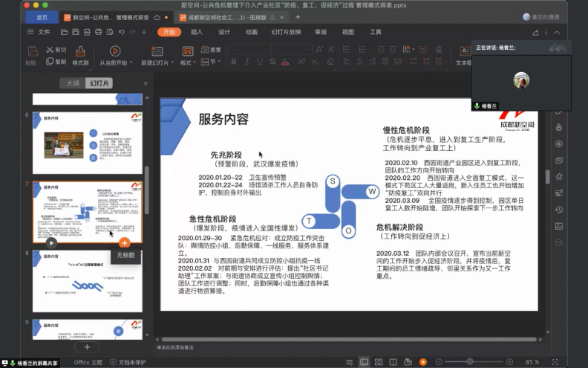Switch the side panel to Outline (大纲) view
The width and height of the screenshot is (588, 368).
pos(72,83)
